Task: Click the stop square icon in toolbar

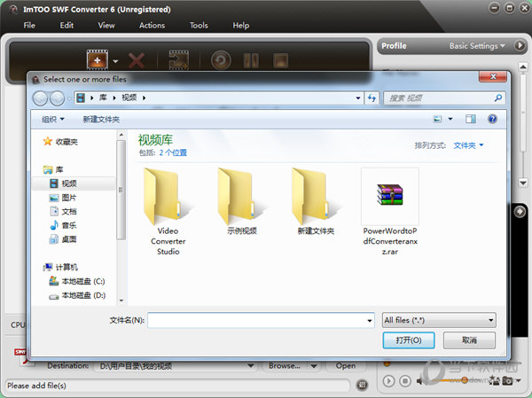Action: pyautogui.click(x=279, y=60)
